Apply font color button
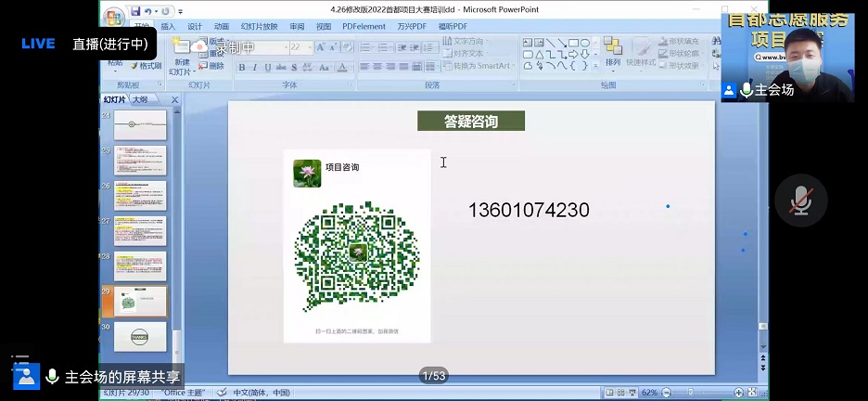Image resolution: width=868 pixels, height=401 pixels. (x=343, y=67)
